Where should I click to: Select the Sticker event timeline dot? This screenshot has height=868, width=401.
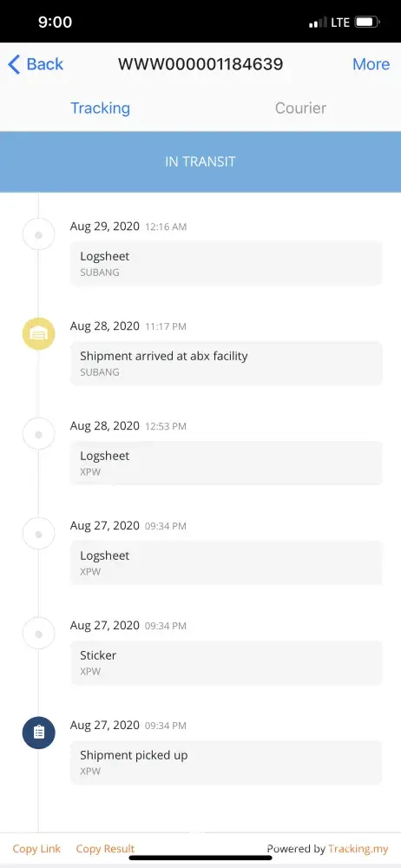pyautogui.click(x=39, y=634)
